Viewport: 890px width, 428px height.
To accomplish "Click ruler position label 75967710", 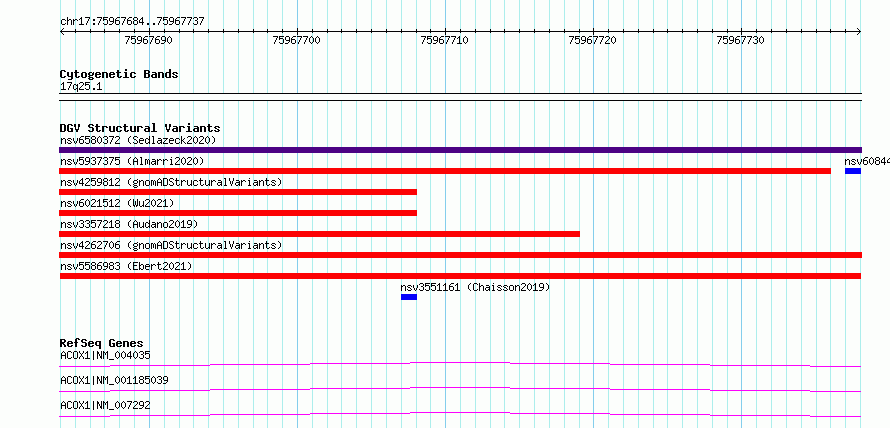I will pyautogui.click(x=444, y=40).
